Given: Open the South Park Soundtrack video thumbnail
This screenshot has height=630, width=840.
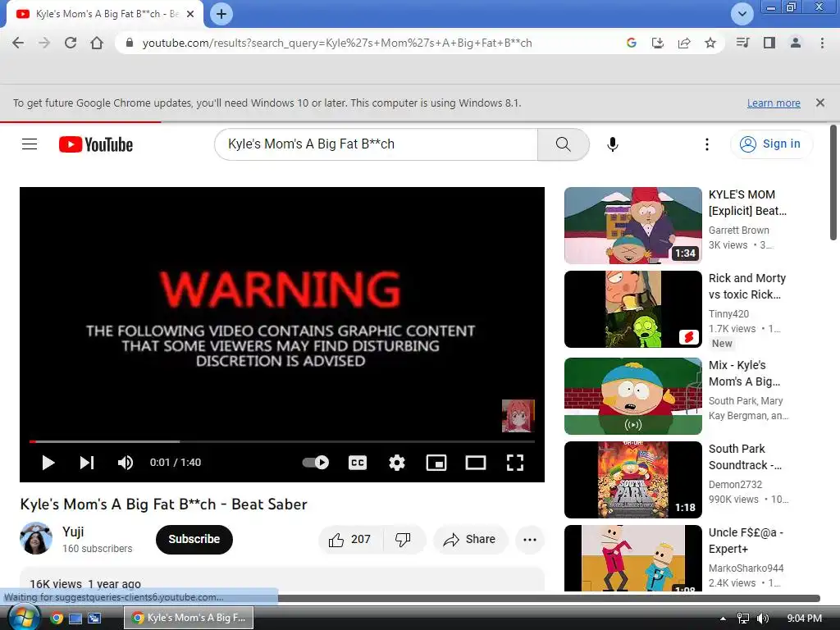Looking at the screenshot, I should (633, 479).
